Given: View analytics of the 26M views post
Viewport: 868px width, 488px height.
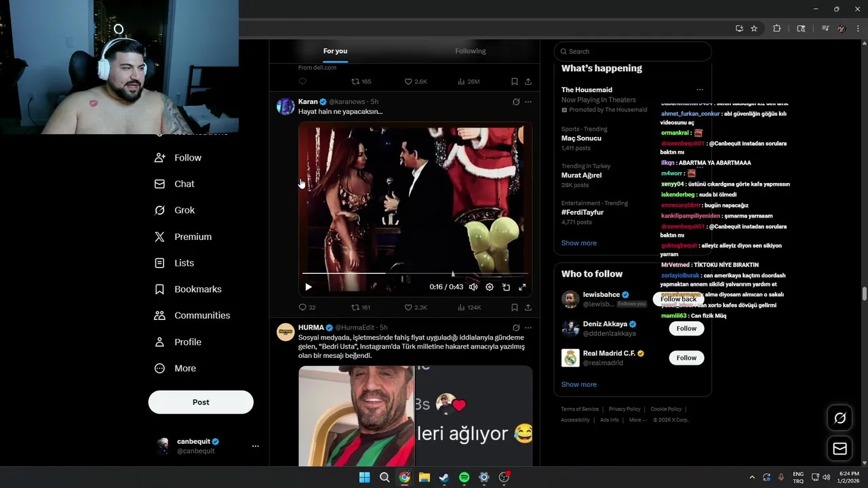Looking at the screenshot, I should click(x=469, y=81).
